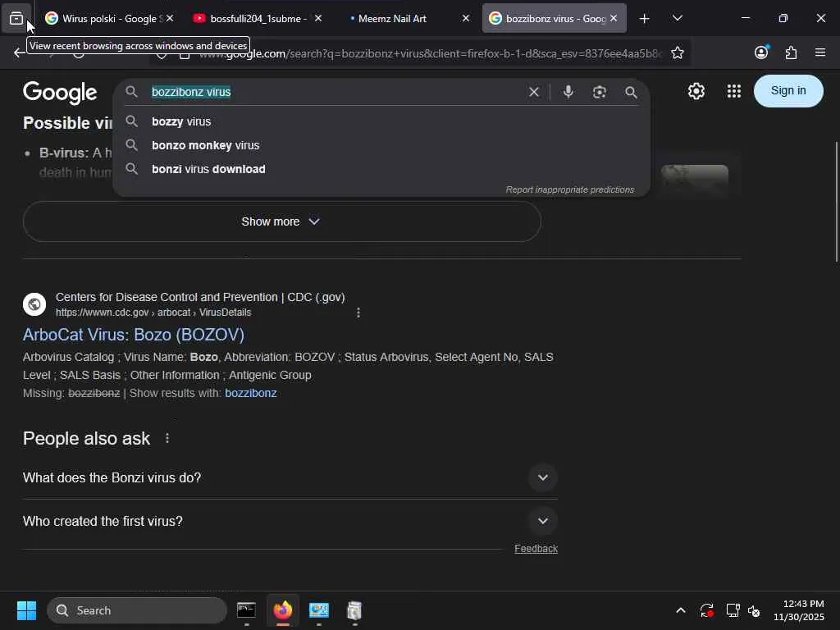Open a new tab with plus
840x630 pixels.
click(645, 19)
